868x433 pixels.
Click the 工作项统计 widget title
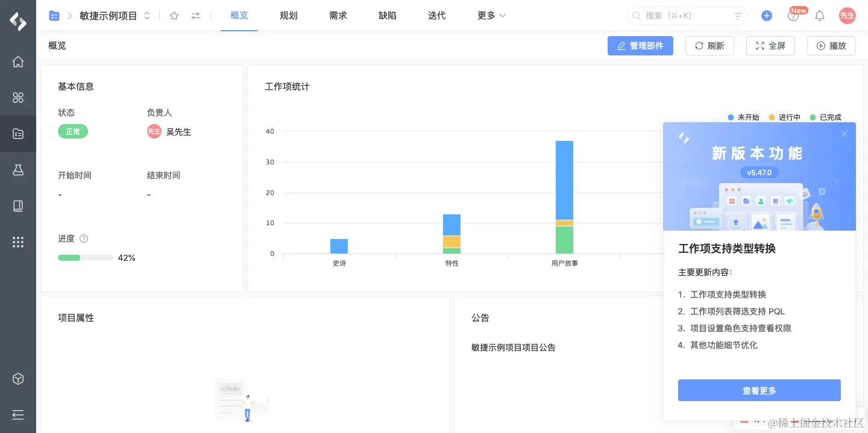[287, 87]
